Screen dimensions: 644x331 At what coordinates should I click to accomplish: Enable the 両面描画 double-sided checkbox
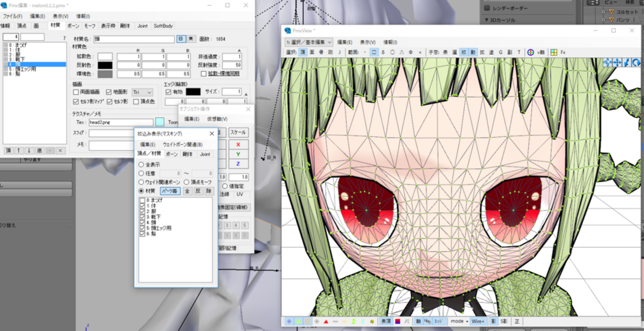pyautogui.click(x=76, y=92)
